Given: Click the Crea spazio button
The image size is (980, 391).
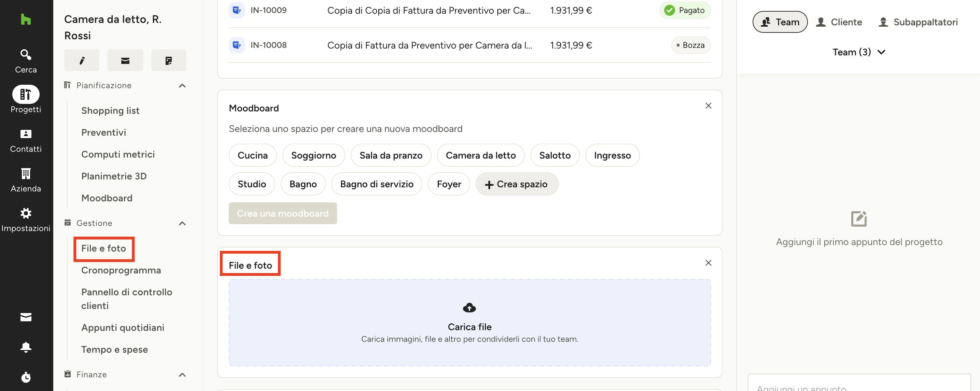Looking at the screenshot, I should 516,184.
